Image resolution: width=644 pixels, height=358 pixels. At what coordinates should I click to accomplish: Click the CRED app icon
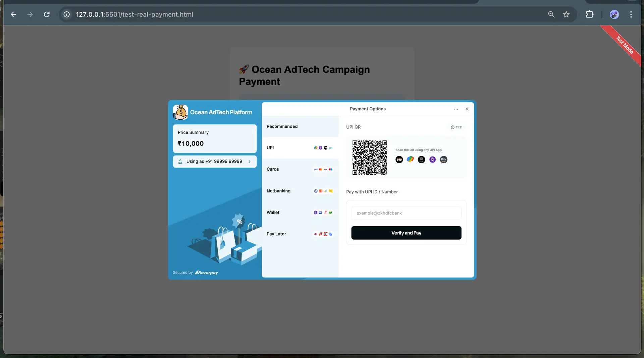[421, 160]
